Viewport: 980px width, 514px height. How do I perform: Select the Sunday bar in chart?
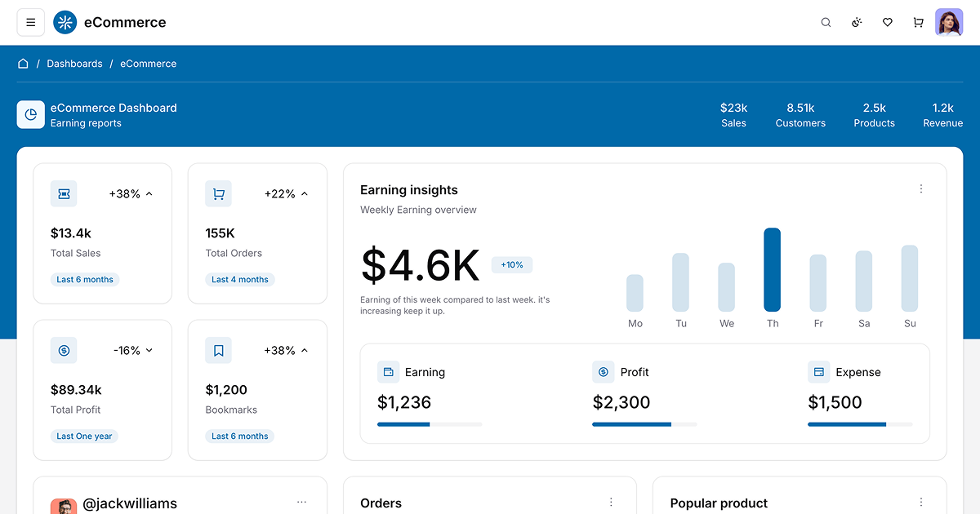click(x=910, y=278)
